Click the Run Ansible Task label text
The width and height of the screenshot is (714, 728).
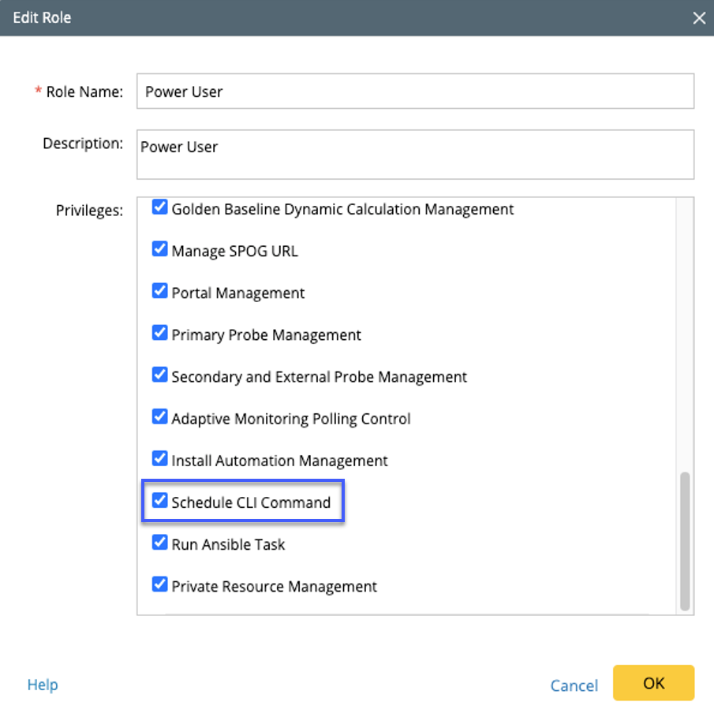click(228, 544)
